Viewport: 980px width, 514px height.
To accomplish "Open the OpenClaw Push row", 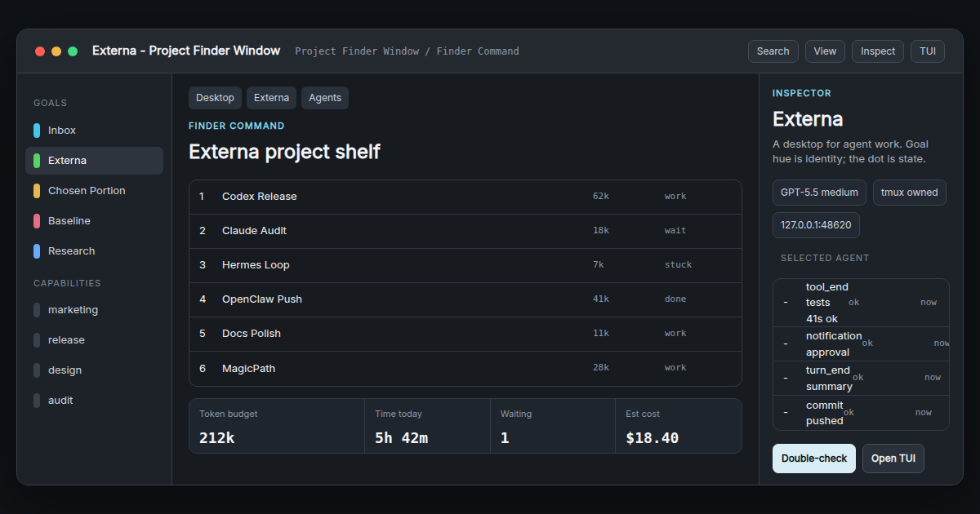I will 465,299.
